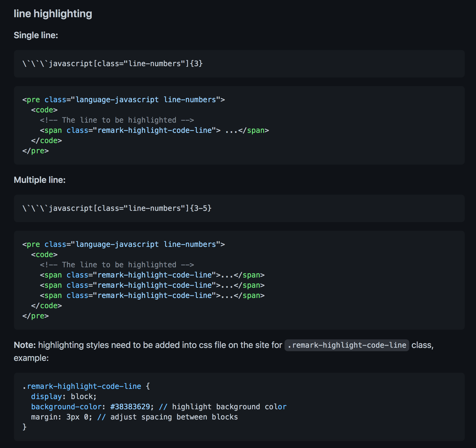Click the "line highlighting" heading
Viewport: 476px width, 448px height.
pyautogui.click(x=53, y=14)
